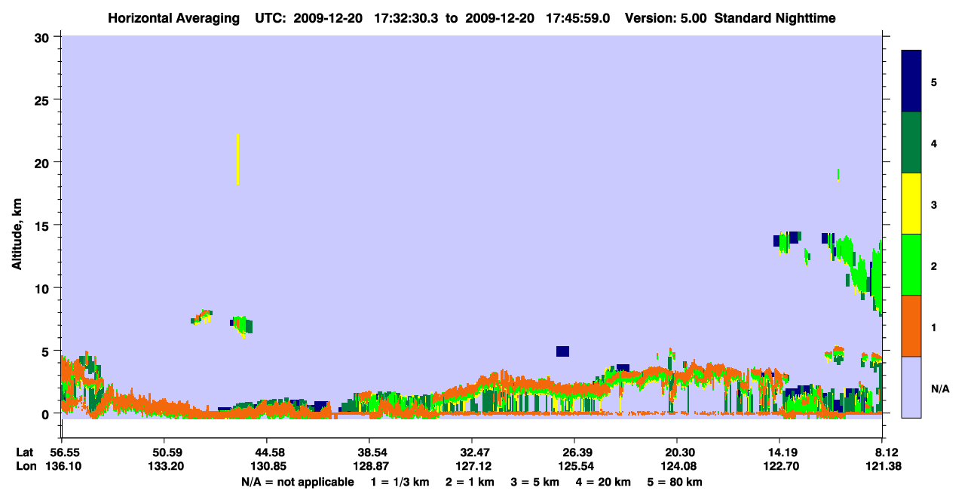The width and height of the screenshot is (980, 503).
Task: Click longitude value 127.12
Action: pos(472,466)
